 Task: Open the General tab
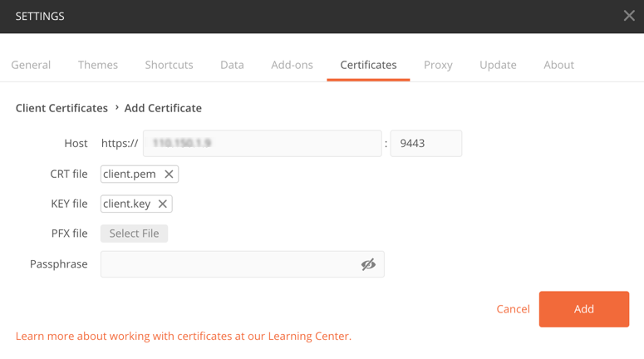coord(31,65)
